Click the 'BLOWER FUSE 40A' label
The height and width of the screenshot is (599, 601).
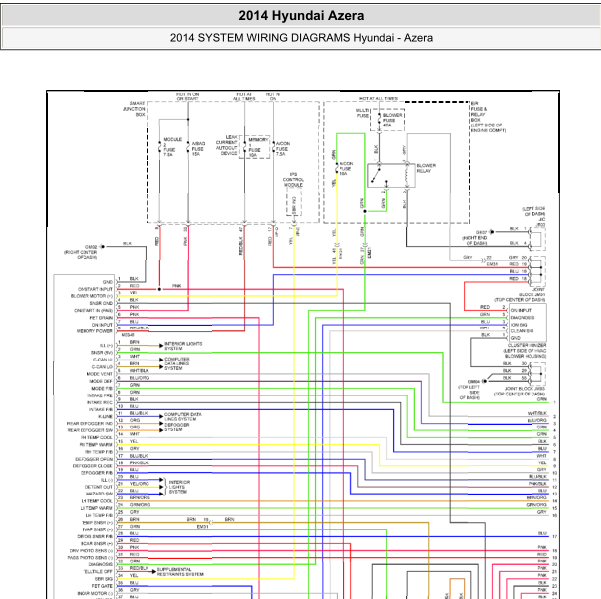coord(392,120)
